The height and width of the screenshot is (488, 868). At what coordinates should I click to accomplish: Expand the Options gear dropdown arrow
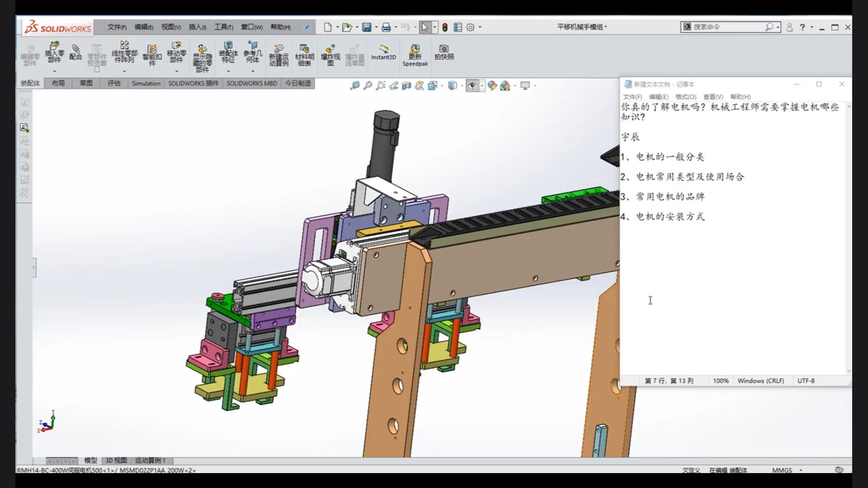pyautogui.click(x=480, y=27)
